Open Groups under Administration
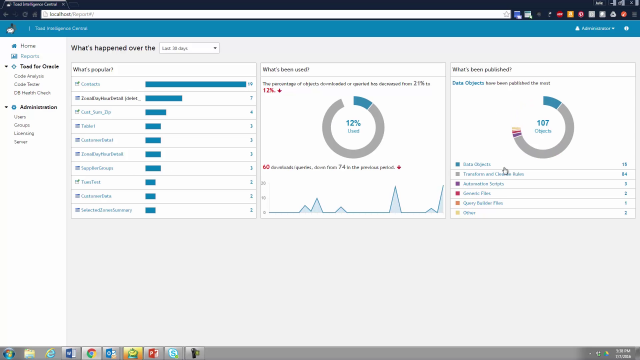Viewport: 640px width, 360px height. [22, 125]
